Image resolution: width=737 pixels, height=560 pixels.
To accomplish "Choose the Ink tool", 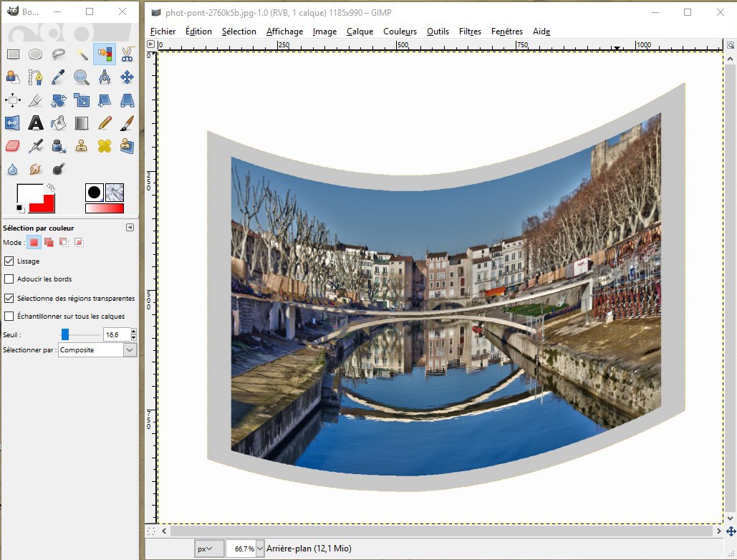I will [58, 146].
